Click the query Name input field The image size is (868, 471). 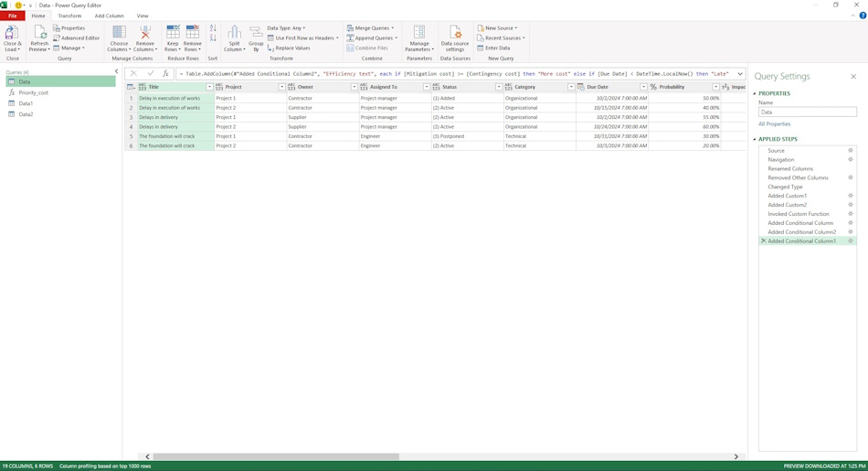pos(807,112)
